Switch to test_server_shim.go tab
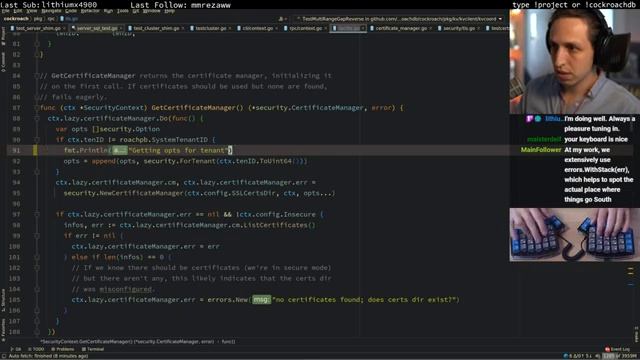Screen dimensions: 640x360 pyautogui.click(x=38, y=28)
